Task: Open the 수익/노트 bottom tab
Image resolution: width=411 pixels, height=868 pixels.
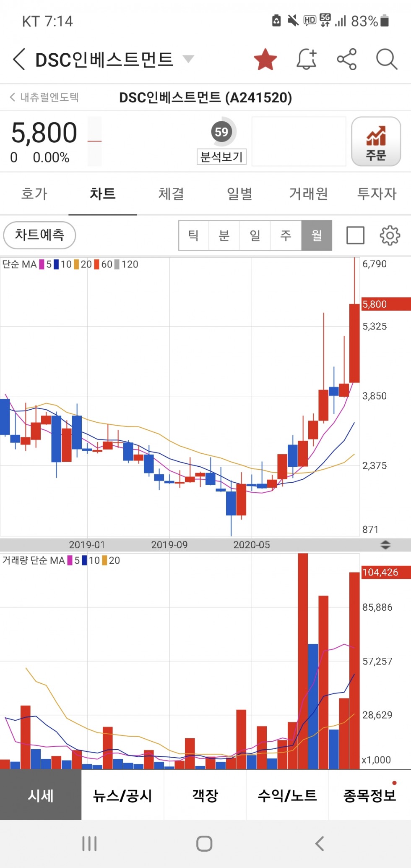Action: pyautogui.click(x=287, y=795)
